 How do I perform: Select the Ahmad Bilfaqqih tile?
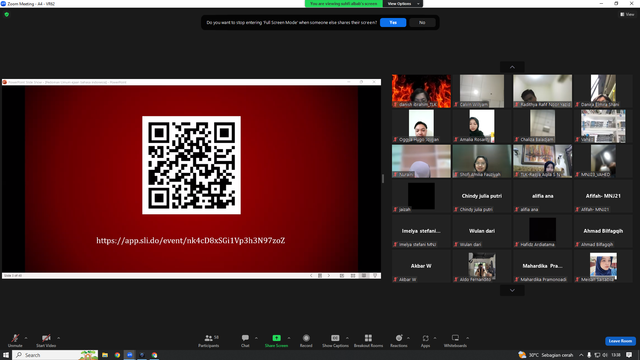603,231
